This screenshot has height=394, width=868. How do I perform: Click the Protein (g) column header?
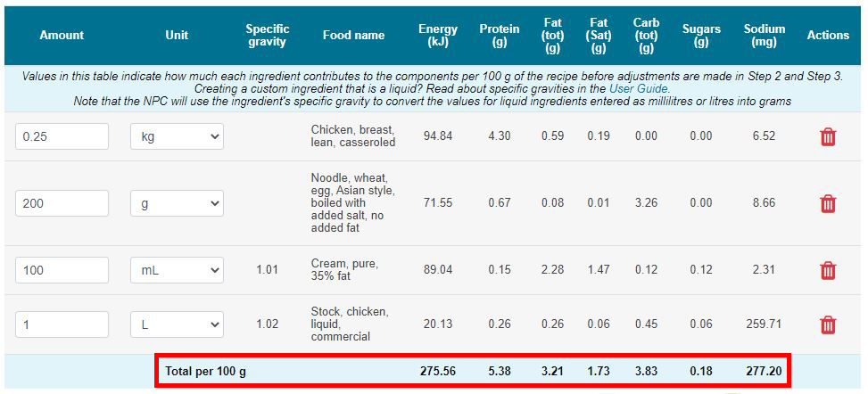point(499,36)
